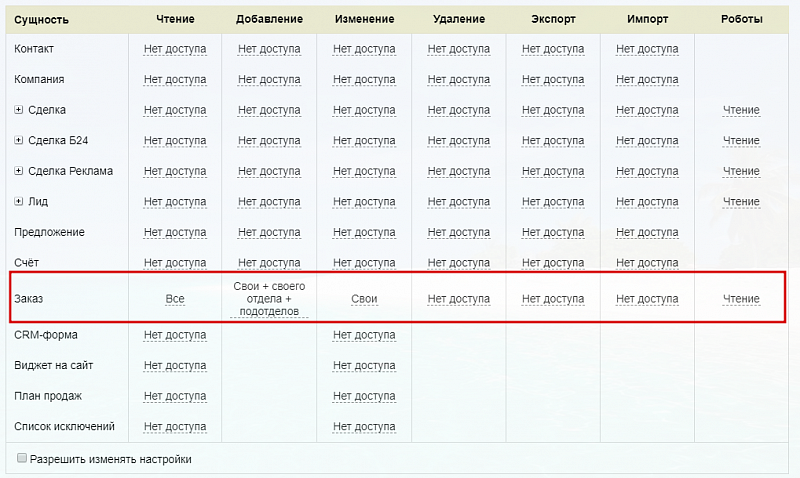Screen dimensions: 800x478
Task: Open Изменение permission for Заказ
Action: coord(364,299)
